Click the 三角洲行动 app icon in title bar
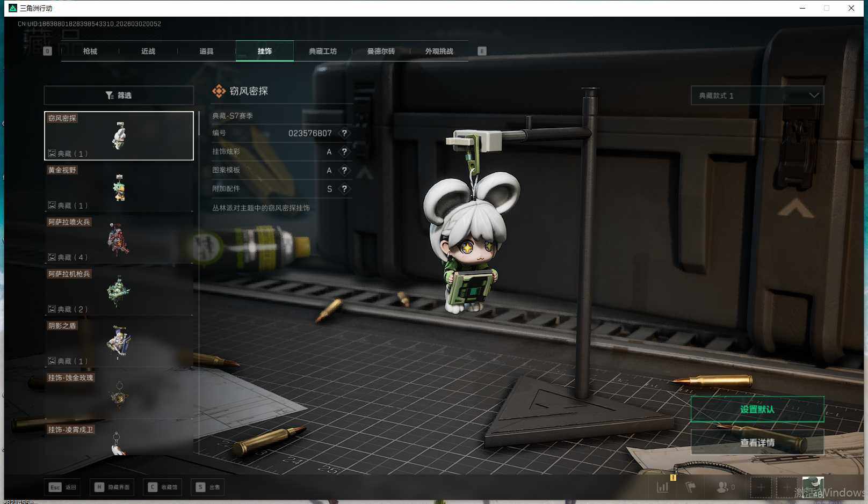Screen dimensions: 868x504 point(13,8)
